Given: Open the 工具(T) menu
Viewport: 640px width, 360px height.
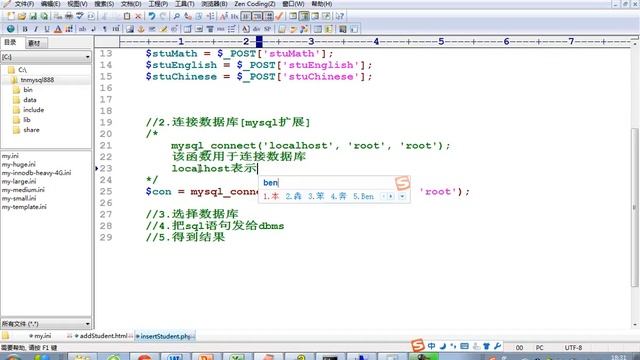Looking at the screenshot, I should [x=185, y=4].
